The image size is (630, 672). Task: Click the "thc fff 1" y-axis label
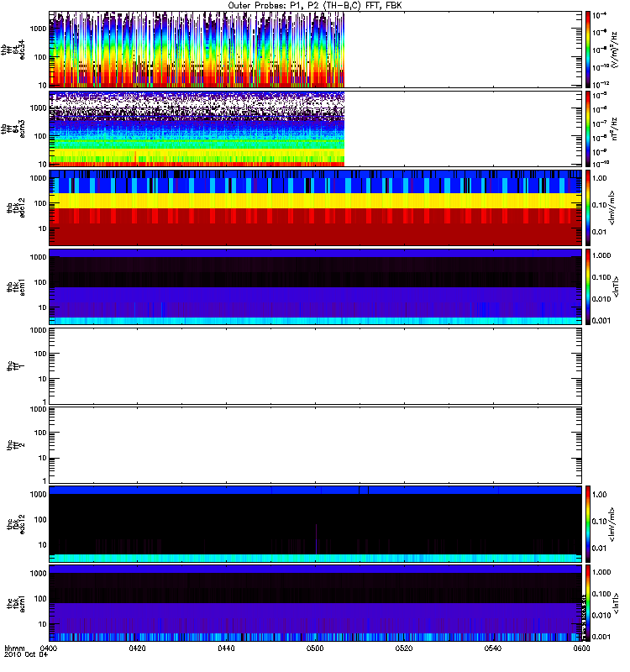click(16, 366)
